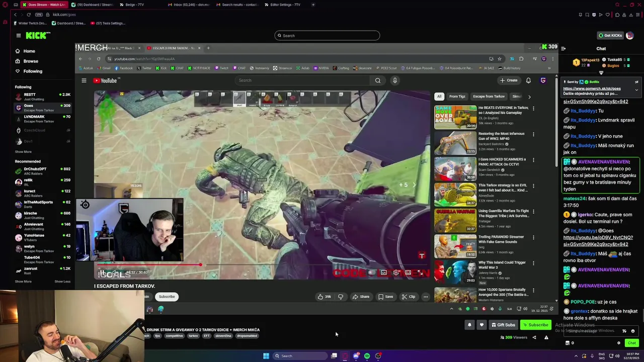Click the streamed YouTube Subscribe button
Screen dimensions: 644x362
point(167,297)
